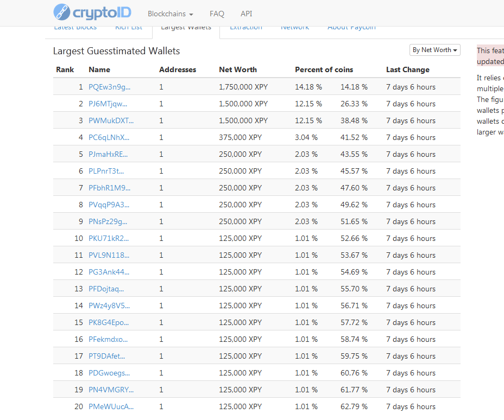Switch to the Network tab

pyautogui.click(x=295, y=28)
